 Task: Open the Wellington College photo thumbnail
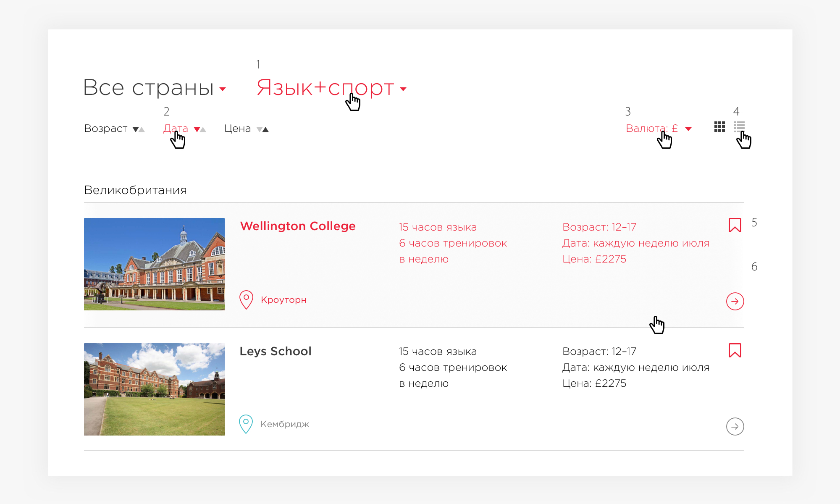click(154, 264)
